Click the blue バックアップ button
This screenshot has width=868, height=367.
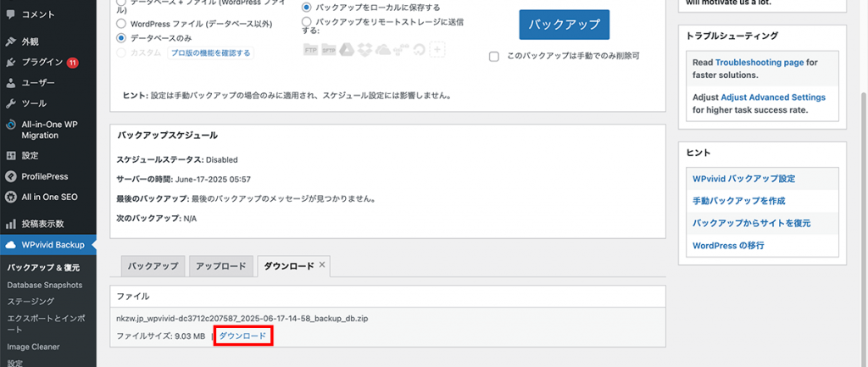[564, 24]
